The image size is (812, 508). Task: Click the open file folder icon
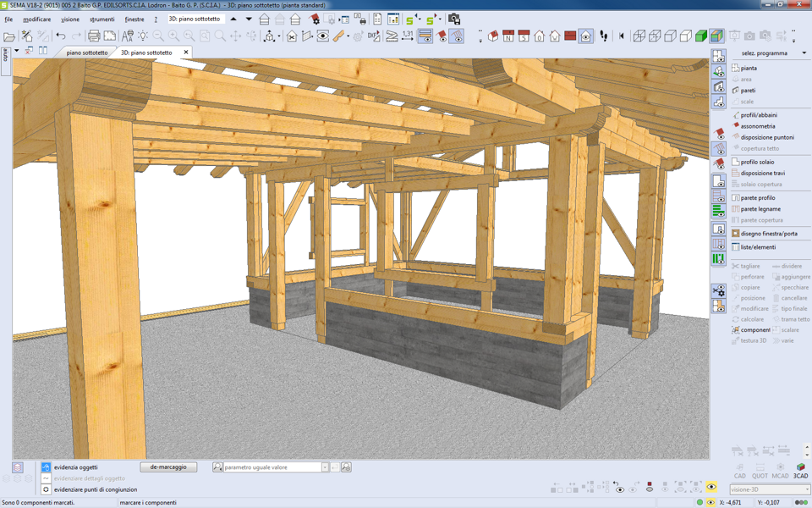pos(9,36)
